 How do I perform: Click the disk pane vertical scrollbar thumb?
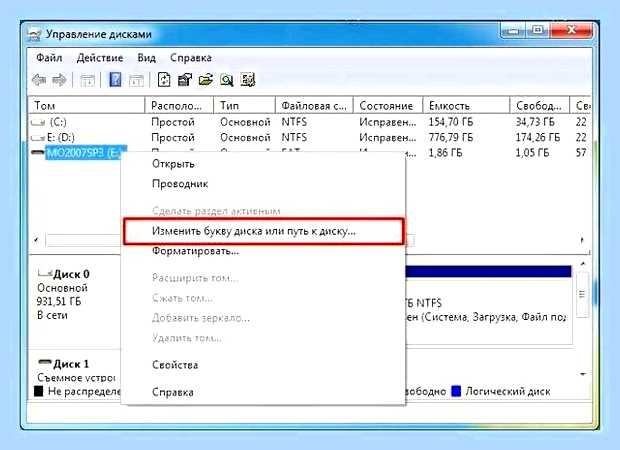point(582,294)
